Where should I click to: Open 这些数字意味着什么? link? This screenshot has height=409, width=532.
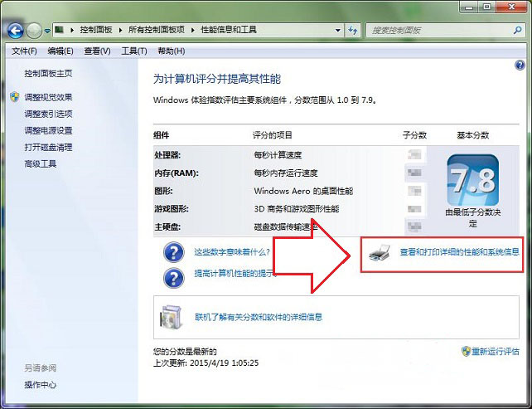click(232, 251)
